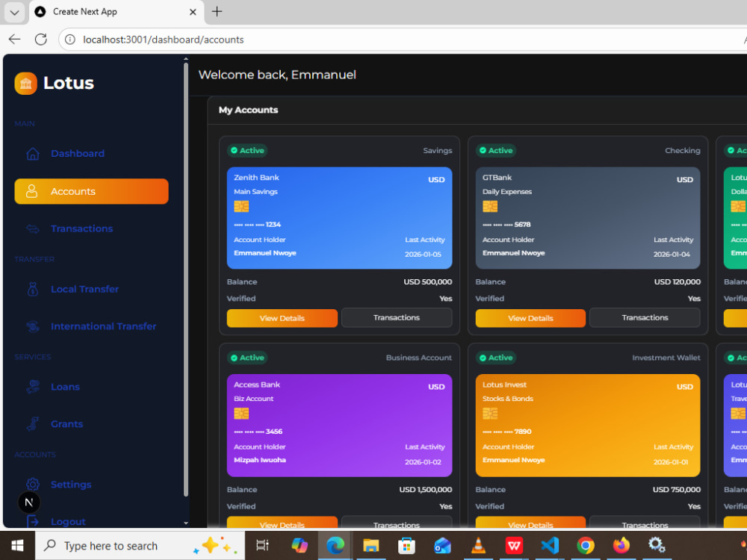Click Transactions button for Zenith Bank savings

pos(397,317)
